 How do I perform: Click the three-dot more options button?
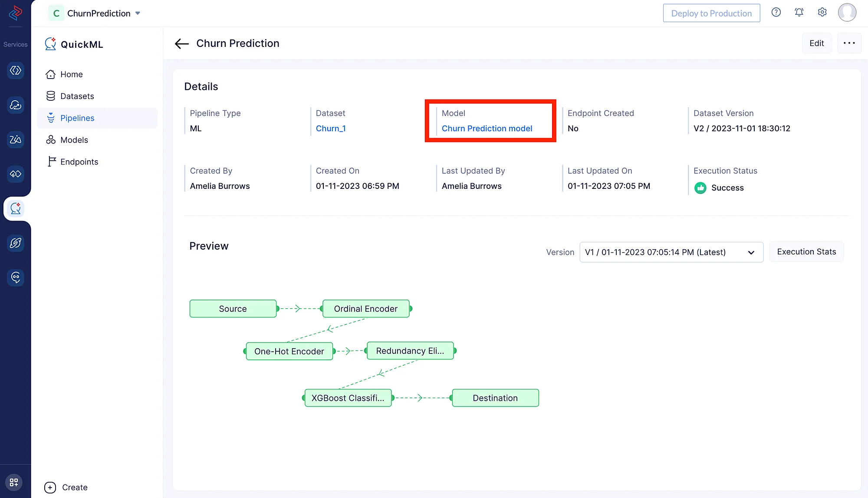click(849, 43)
